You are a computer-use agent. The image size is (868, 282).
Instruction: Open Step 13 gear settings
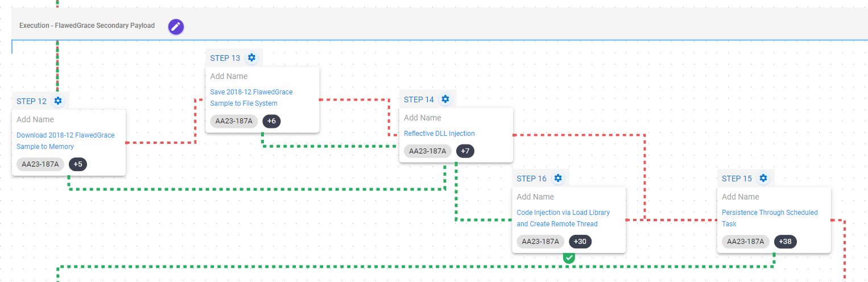click(251, 57)
